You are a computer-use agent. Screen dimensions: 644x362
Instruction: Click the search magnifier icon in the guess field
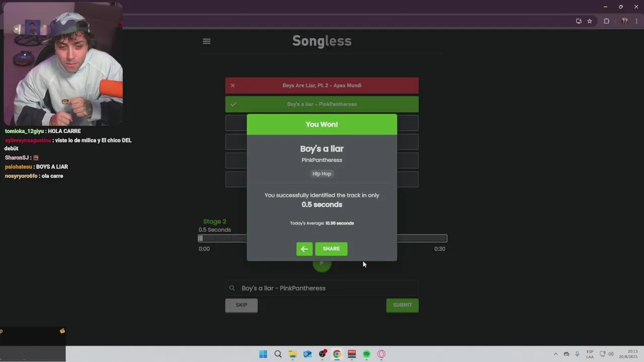point(232,288)
